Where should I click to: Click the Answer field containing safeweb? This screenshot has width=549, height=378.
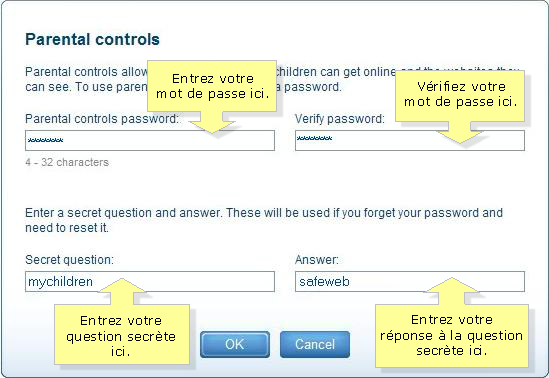410,281
